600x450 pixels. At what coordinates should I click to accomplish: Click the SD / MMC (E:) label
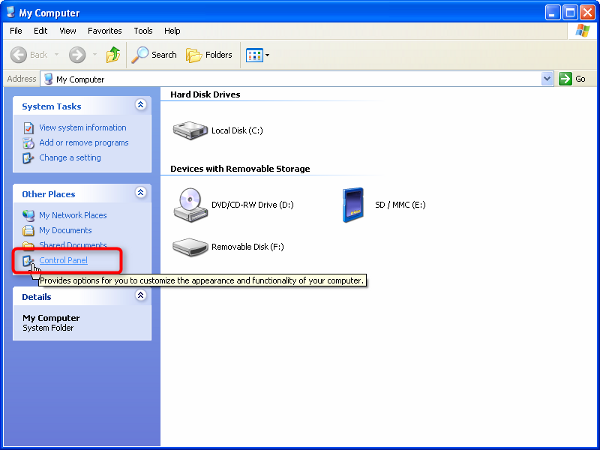click(x=400, y=205)
